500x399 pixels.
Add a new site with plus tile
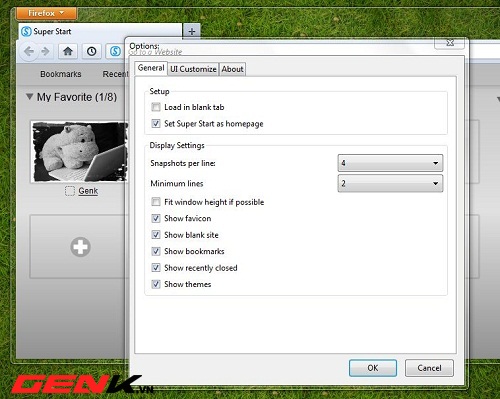pyautogui.click(x=80, y=247)
